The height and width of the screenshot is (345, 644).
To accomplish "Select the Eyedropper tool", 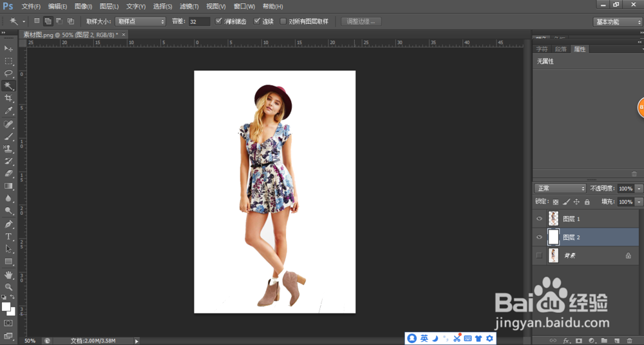I will coord(8,111).
